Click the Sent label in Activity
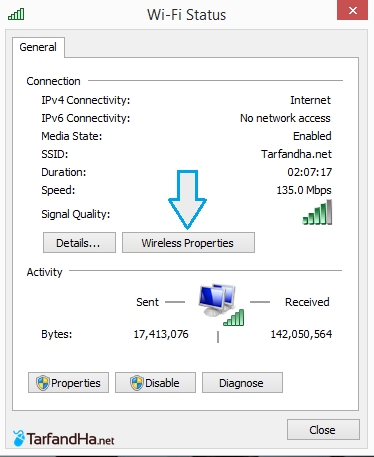Screen dimensions: 374x457 pos(147,302)
